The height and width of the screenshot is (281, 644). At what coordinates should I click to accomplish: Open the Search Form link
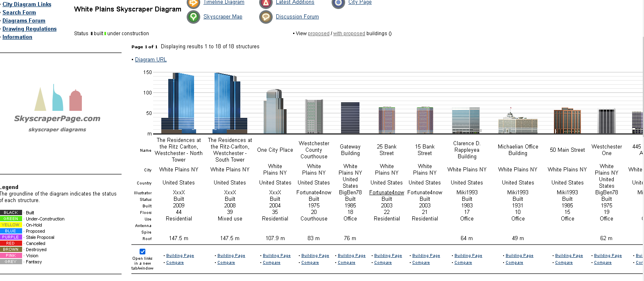tap(19, 13)
